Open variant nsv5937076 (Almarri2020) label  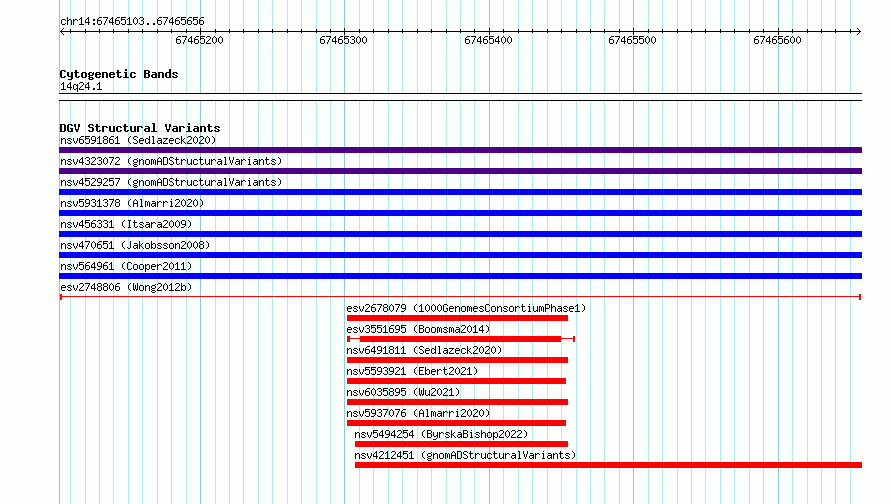[x=418, y=413]
